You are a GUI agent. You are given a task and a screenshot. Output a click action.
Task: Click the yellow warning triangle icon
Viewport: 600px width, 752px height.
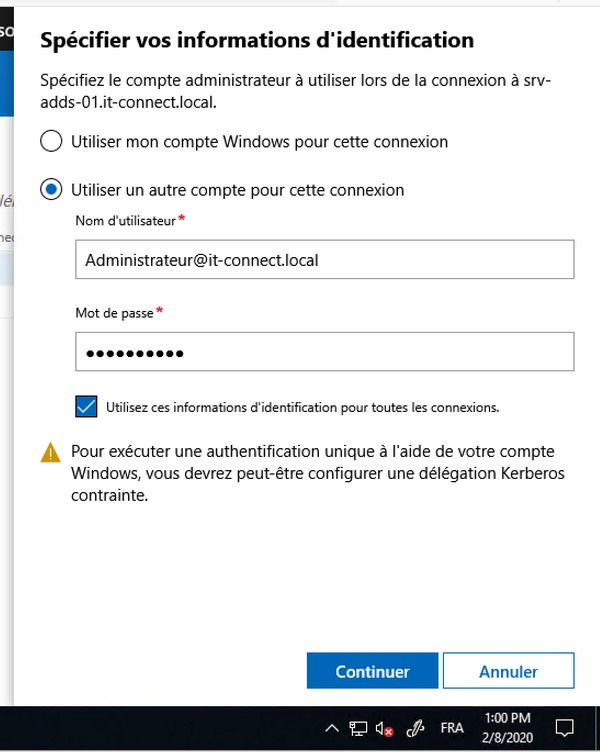51,453
